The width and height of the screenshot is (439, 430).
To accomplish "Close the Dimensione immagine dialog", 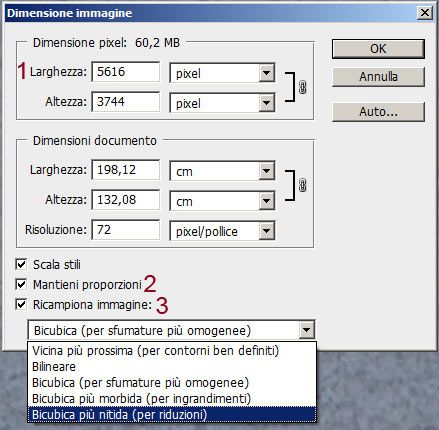I will tap(425, 13).
